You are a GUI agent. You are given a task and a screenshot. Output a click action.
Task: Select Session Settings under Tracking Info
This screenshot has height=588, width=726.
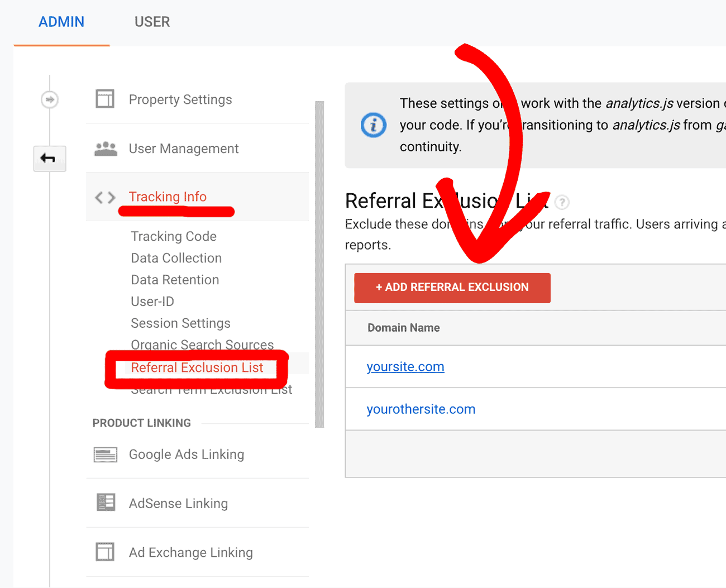(x=180, y=323)
